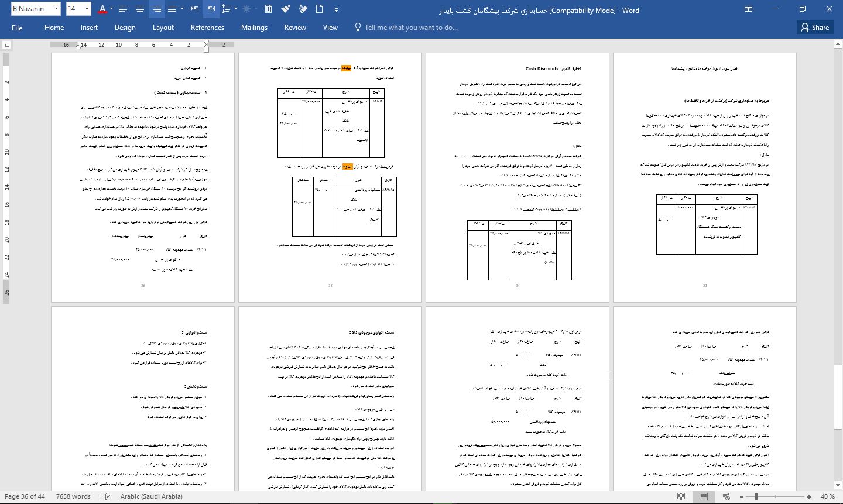The height and width of the screenshot is (504, 843).
Task: Create a new blank document from toolbar
Action: coord(319,9)
